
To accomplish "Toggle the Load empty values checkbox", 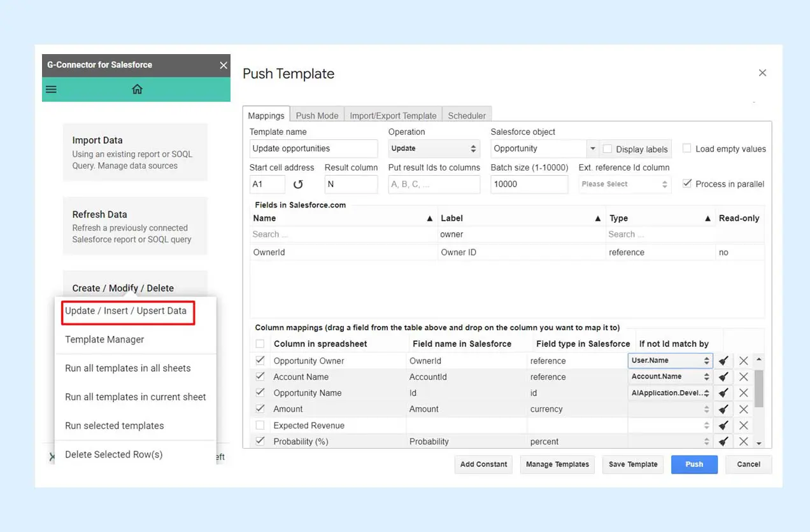I will click(x=687, y=148).
